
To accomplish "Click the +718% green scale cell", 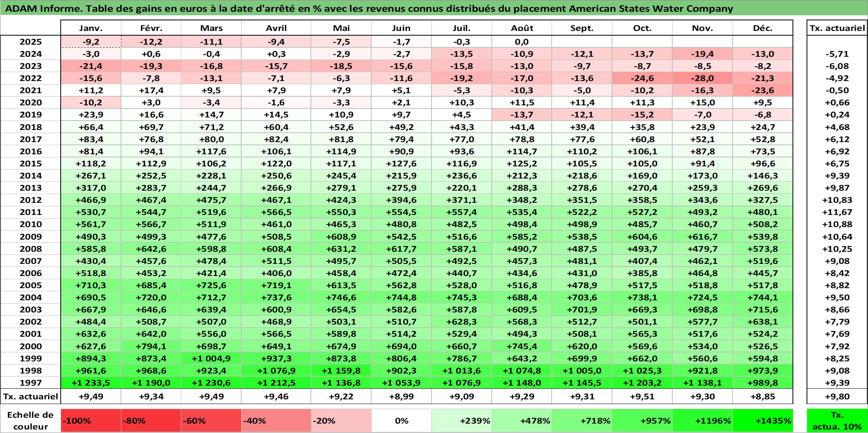I will point(582,421).
